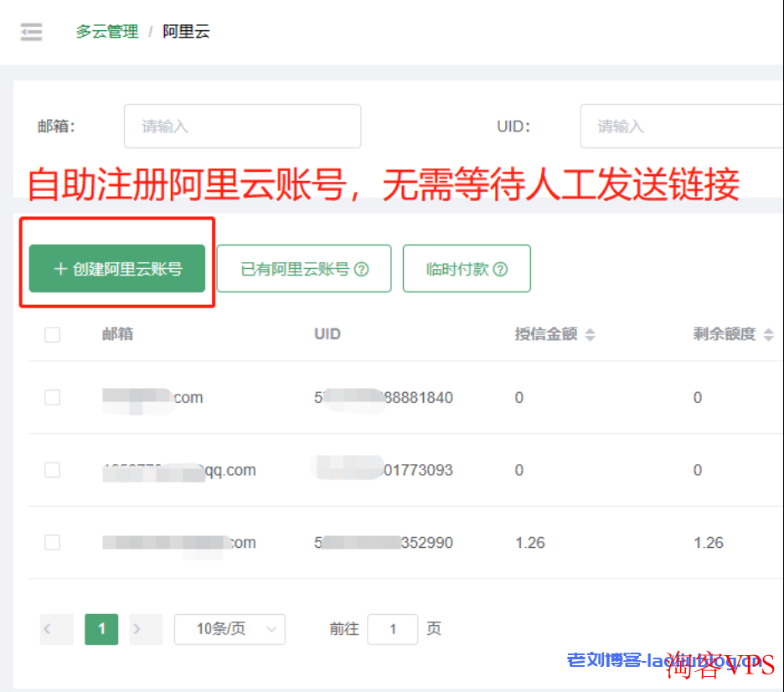
Task: Select the 阿里云 breadcrumb item
Action: click(186, 32)
